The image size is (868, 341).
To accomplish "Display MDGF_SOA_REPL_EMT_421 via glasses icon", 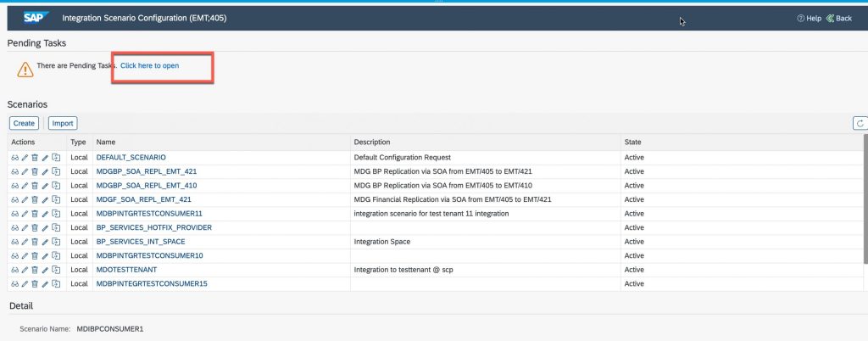I will click(15, 200).
